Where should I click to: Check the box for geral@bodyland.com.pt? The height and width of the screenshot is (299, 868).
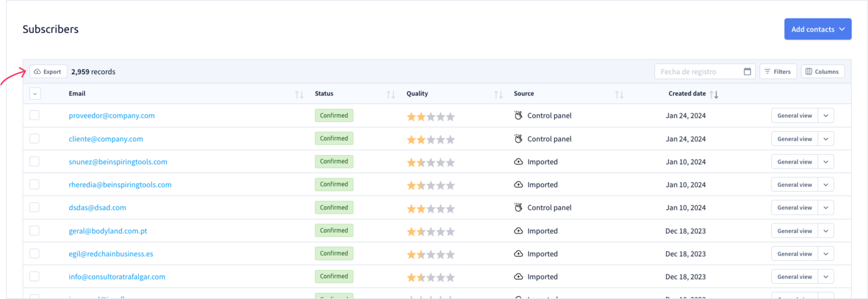[x=35, y=231]
